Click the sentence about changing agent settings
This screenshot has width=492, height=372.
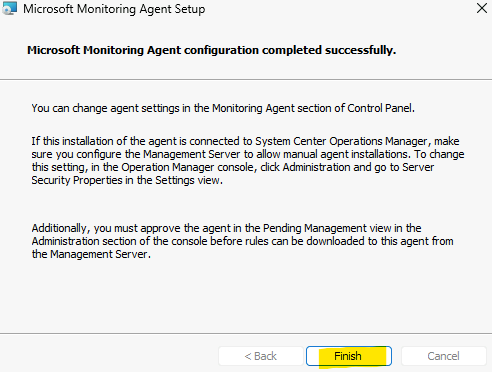[x=223, y=108]
